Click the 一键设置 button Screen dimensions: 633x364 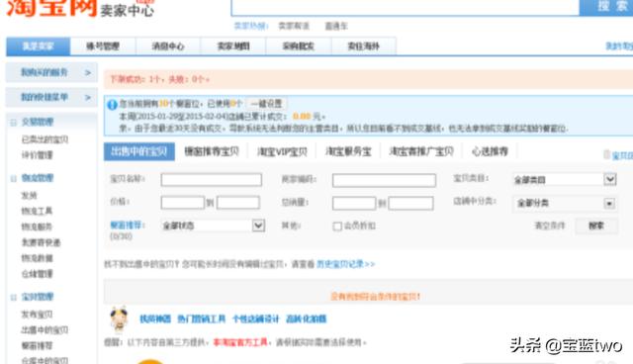(266, 104)
